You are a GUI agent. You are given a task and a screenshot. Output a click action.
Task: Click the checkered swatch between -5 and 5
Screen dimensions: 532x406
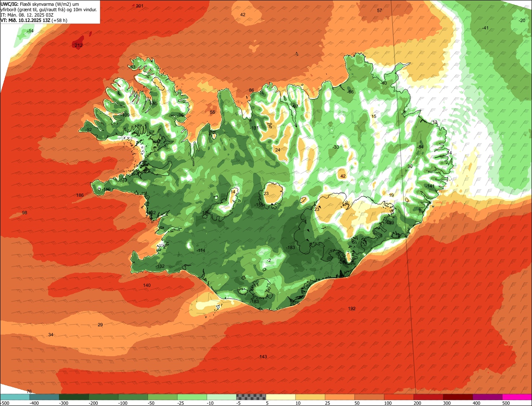tap(251, 397)
